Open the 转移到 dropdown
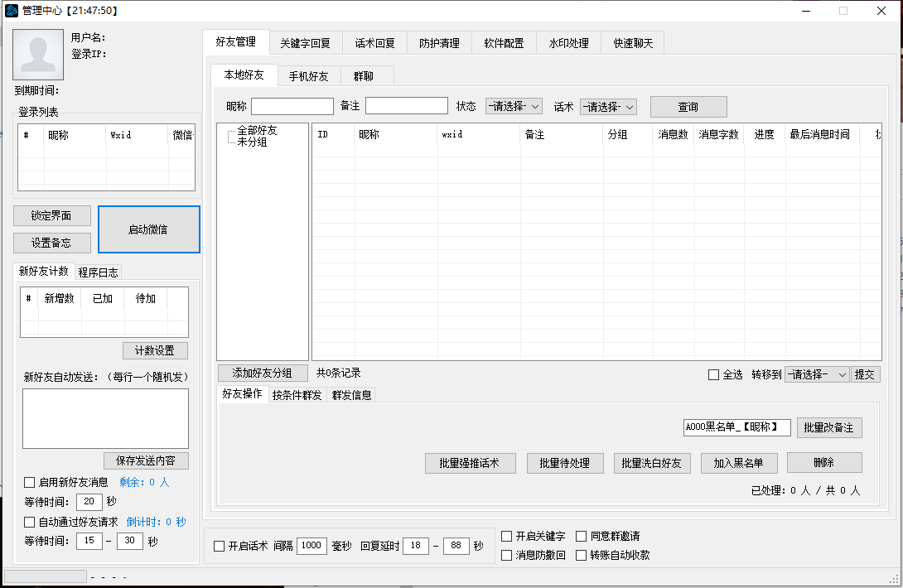 (x=817, y=375)
